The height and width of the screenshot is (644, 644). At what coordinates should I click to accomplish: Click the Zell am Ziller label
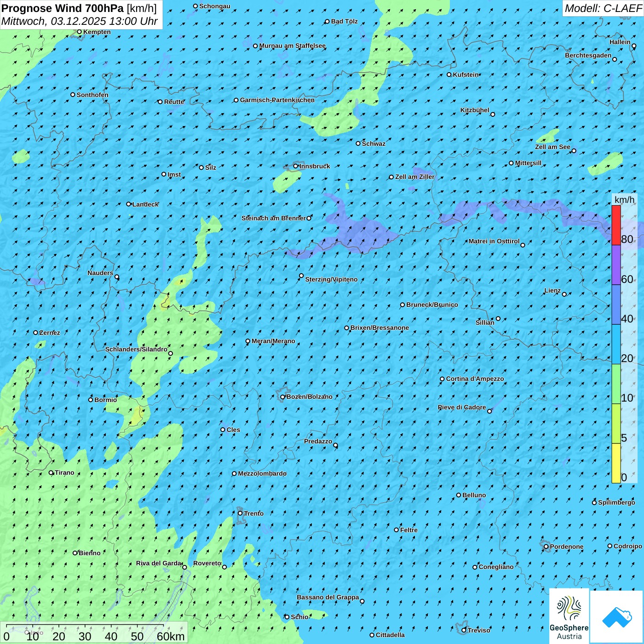tap(414, 177)
